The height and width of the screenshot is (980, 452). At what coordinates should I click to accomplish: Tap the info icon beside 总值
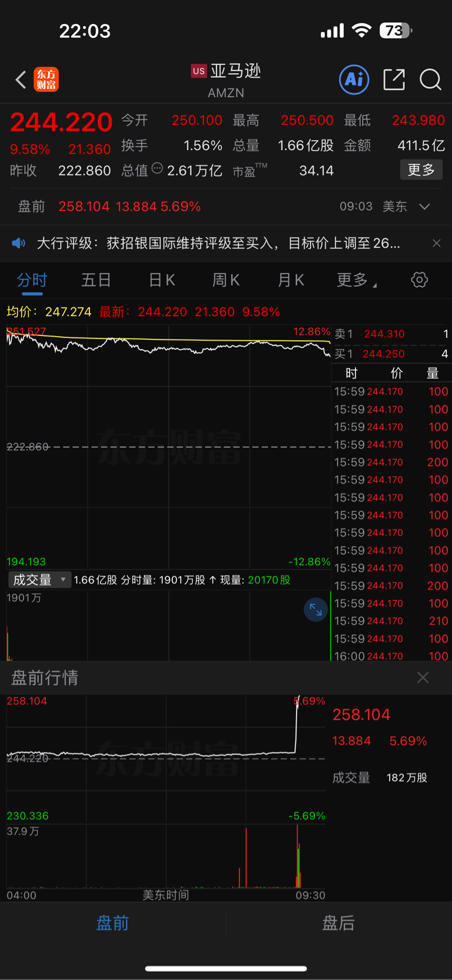pos(157,168)
